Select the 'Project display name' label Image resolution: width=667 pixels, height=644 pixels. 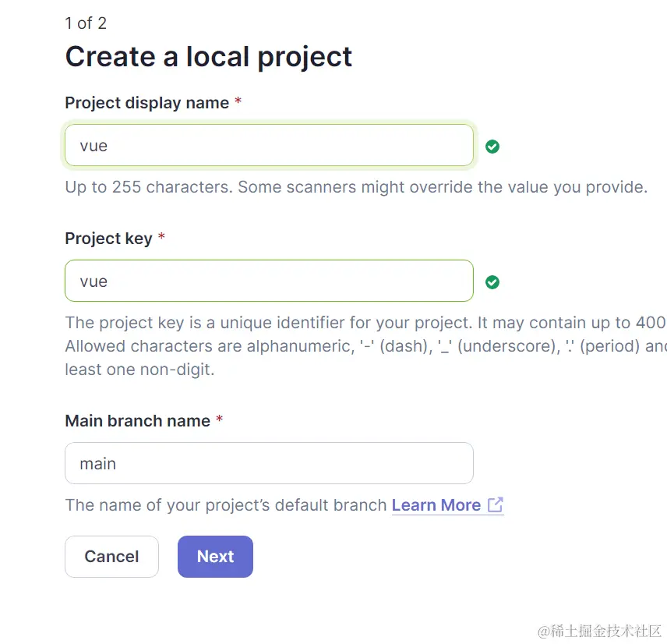click(x=147, y=103)
